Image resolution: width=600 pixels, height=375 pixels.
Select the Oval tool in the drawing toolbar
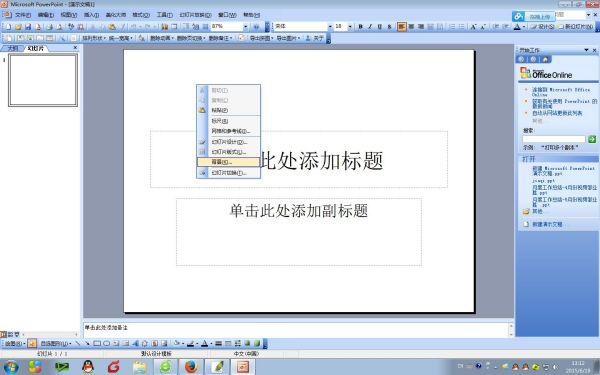coord(107,343)
